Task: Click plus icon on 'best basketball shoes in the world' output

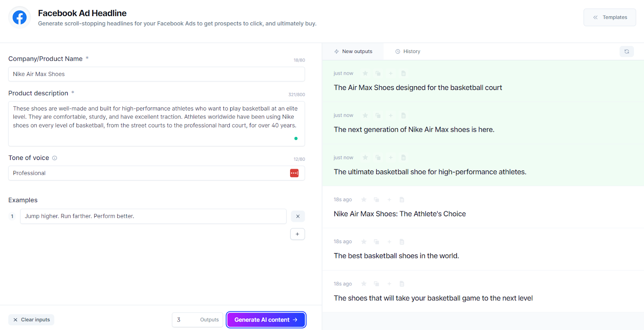Action: [x=389, y=242]
